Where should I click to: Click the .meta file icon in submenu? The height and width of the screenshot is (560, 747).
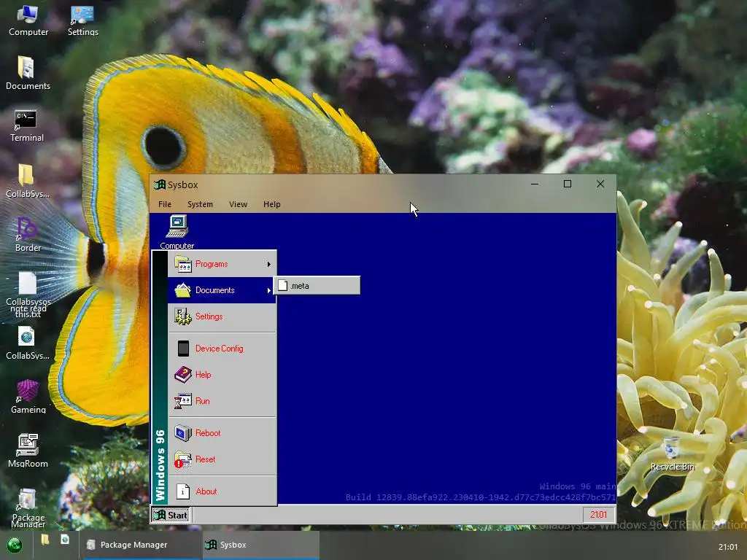[282, 285]
